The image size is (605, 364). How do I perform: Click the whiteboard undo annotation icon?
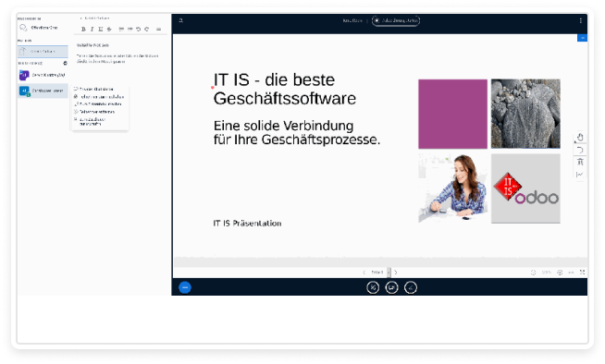[x=579, y=150]
